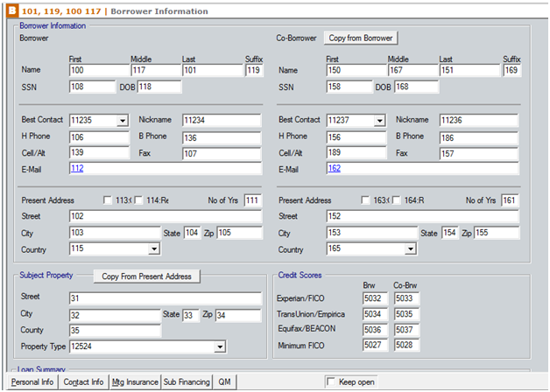Check the borrower 113 present address checkbox
550x392 pixels.
(107, 200)
